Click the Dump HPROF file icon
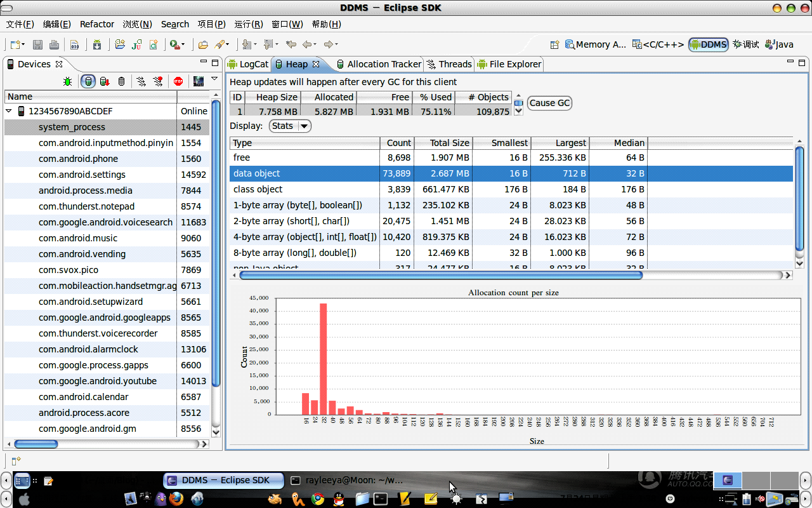This screenshot has height=508, width=812. coord(105,81)
